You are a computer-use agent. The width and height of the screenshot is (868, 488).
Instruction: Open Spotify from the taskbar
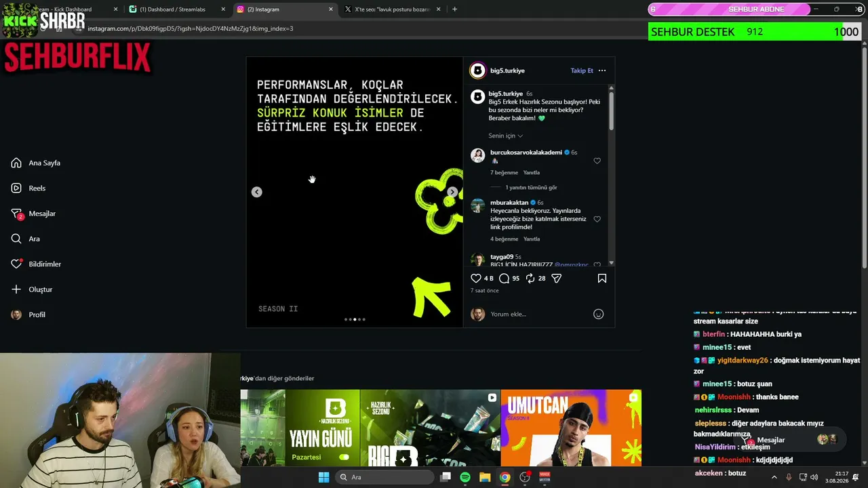(x=465, y=477)
